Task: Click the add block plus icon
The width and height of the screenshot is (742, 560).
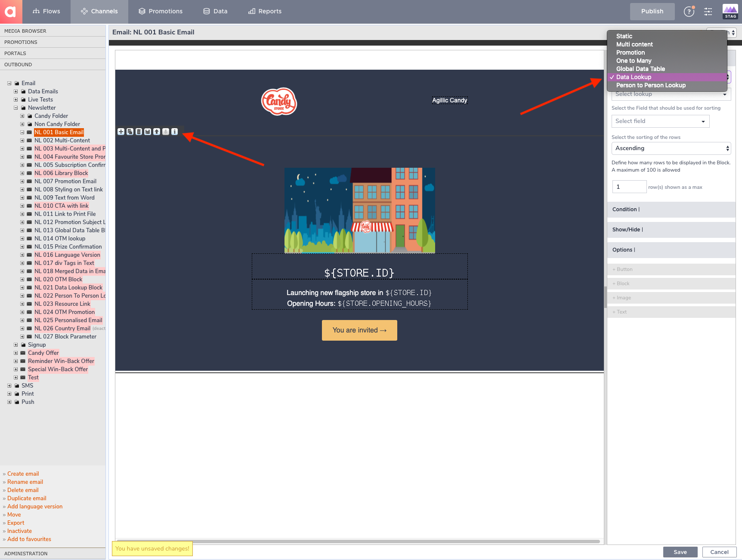Action: point(121,132)
